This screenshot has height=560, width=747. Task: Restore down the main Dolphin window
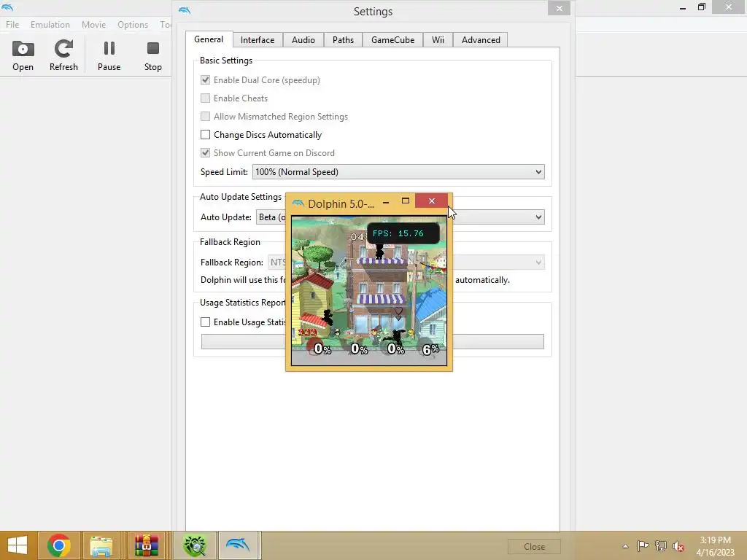click(701, 7)
